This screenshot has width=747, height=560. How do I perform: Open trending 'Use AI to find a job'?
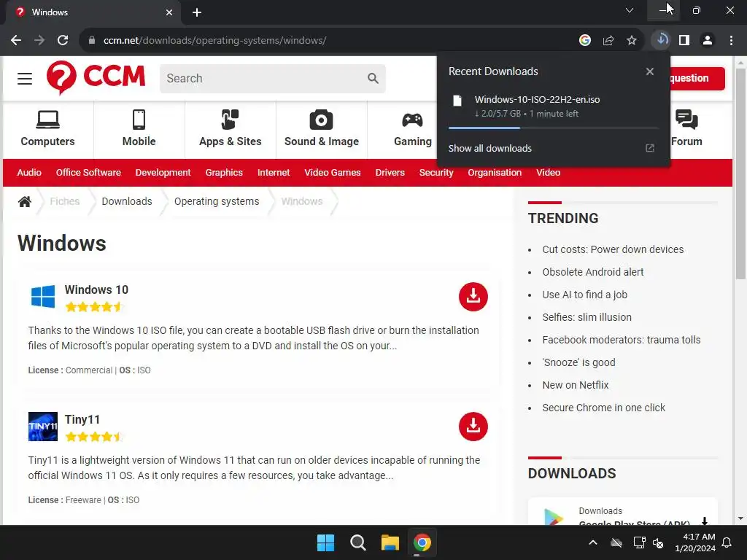(584, 295)
